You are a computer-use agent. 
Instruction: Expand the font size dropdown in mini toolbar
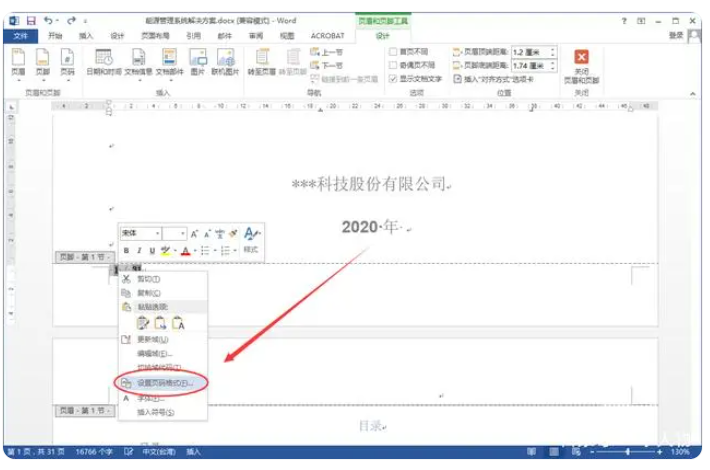(x=181, y=233)
